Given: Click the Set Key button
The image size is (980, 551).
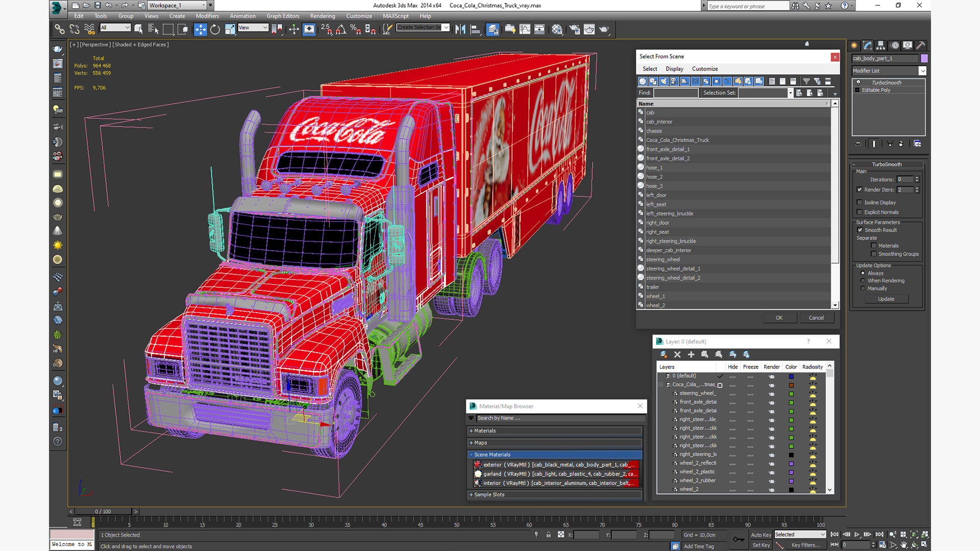Looking at the screenshot, I should (x=761, y=545).
